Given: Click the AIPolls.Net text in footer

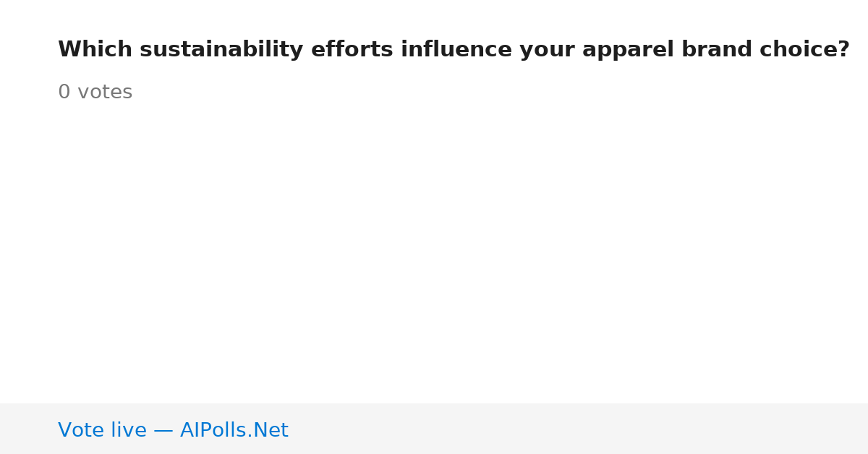Looking at the screenshot, I should click(x=234, y=430).
